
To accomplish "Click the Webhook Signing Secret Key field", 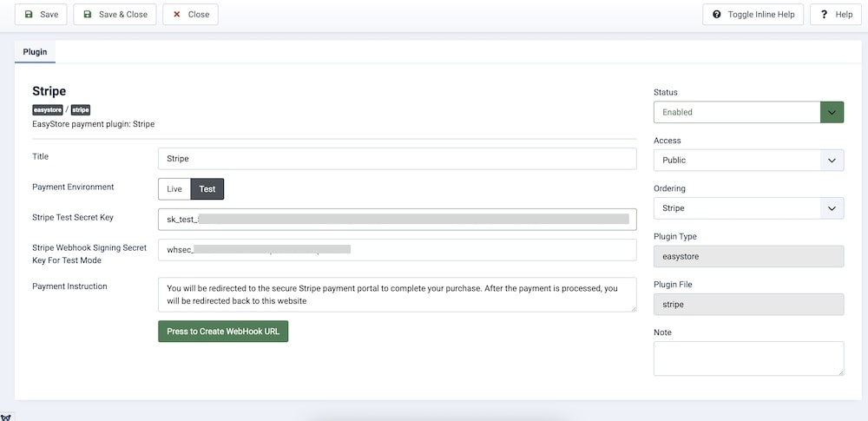I will pos(397,250).
